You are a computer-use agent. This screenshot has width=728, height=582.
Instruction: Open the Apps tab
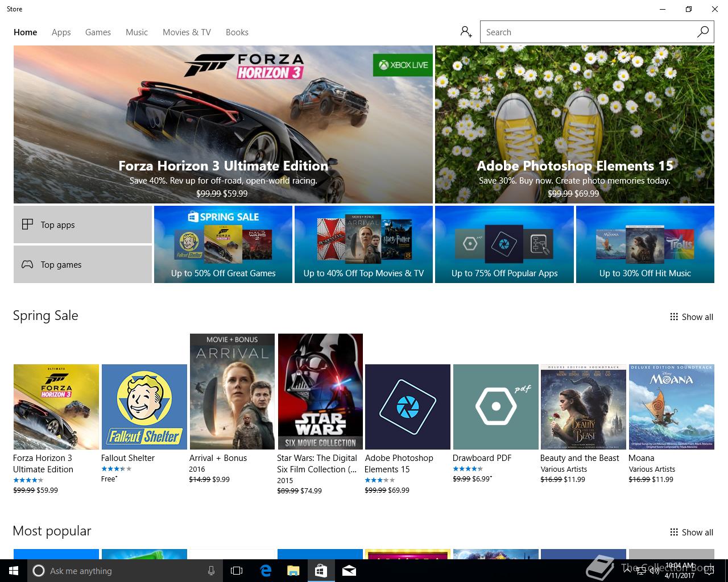click(x=61, y=32)
